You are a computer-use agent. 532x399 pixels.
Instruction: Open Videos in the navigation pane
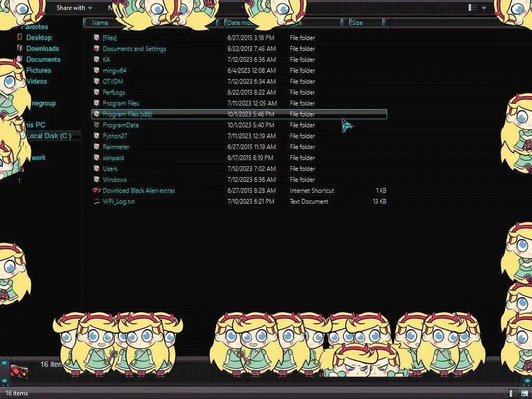[x=37, y=81]
